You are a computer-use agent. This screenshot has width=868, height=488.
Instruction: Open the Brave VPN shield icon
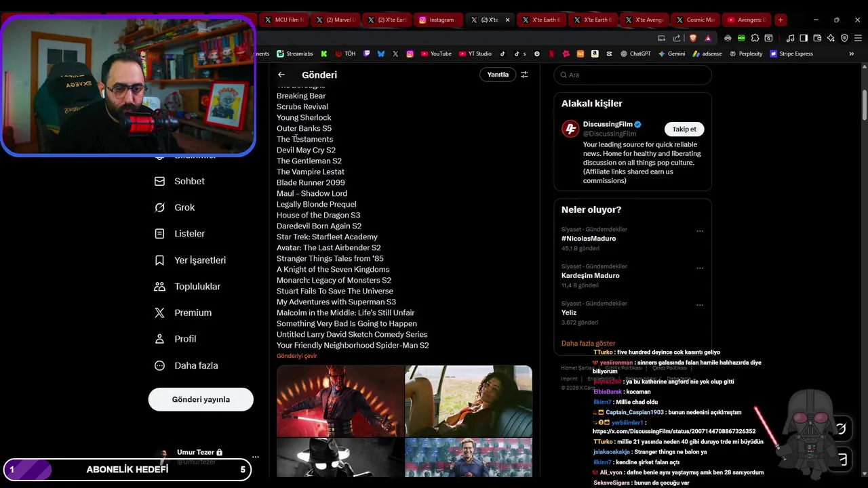(x=844, y=38)
